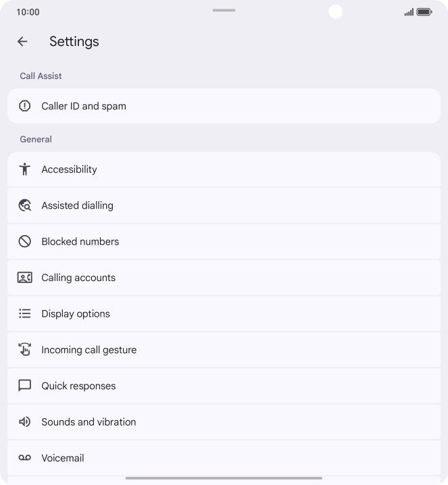Go to Calling accounts
The height and width of the screenshot is (485, 448).
[x=223, y=278]
